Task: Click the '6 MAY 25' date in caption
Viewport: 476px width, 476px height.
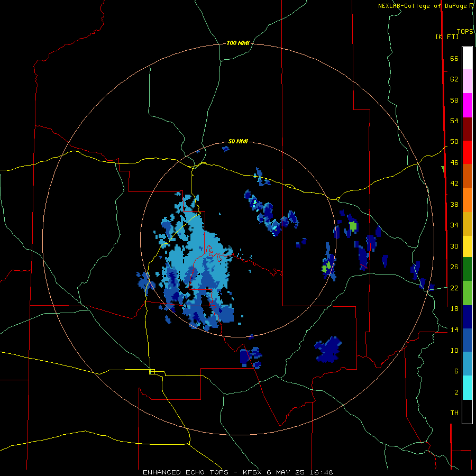Action: tap(285, 472)
